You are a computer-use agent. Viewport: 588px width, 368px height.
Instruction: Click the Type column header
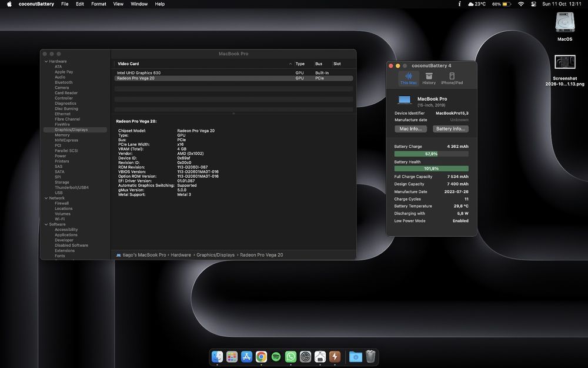pyautogui.click(x=300, y=64)
